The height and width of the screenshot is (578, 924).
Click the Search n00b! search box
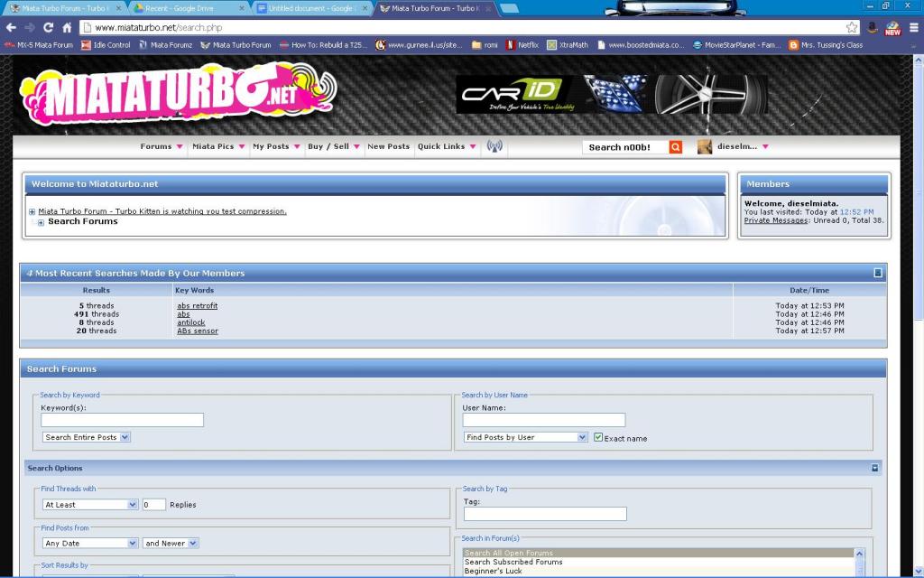pos(626,147)
